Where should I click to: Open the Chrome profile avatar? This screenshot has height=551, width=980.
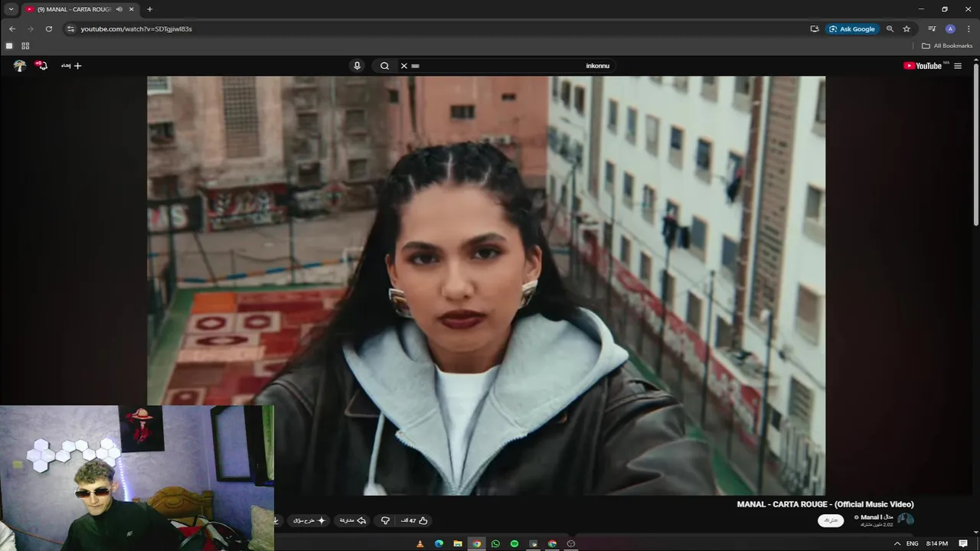coord(950,29)
